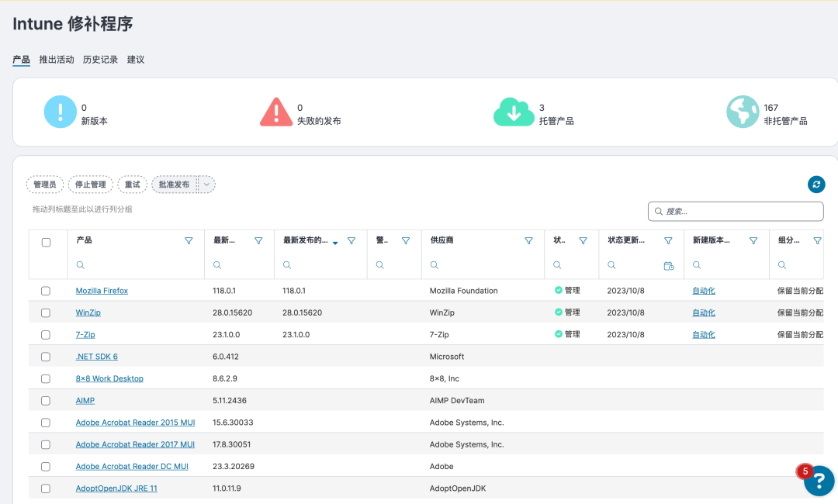Open the WinZip product link

(x=86, y=312)
